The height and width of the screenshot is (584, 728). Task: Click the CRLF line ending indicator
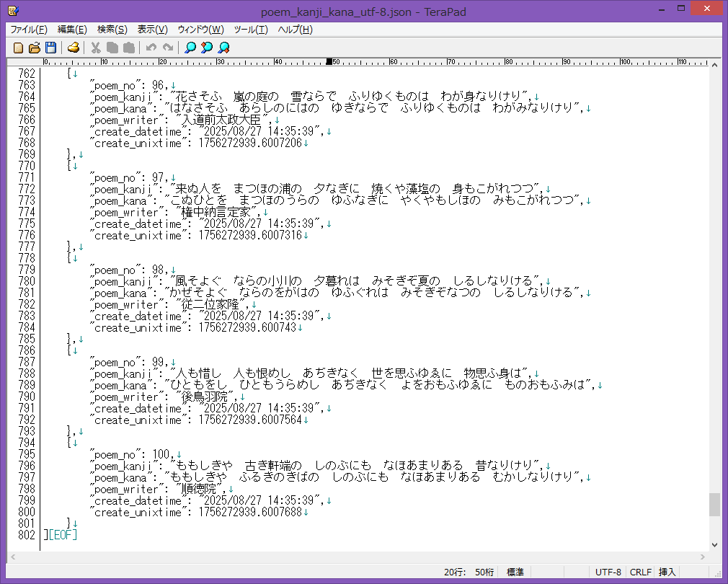(x=640, y=572)
